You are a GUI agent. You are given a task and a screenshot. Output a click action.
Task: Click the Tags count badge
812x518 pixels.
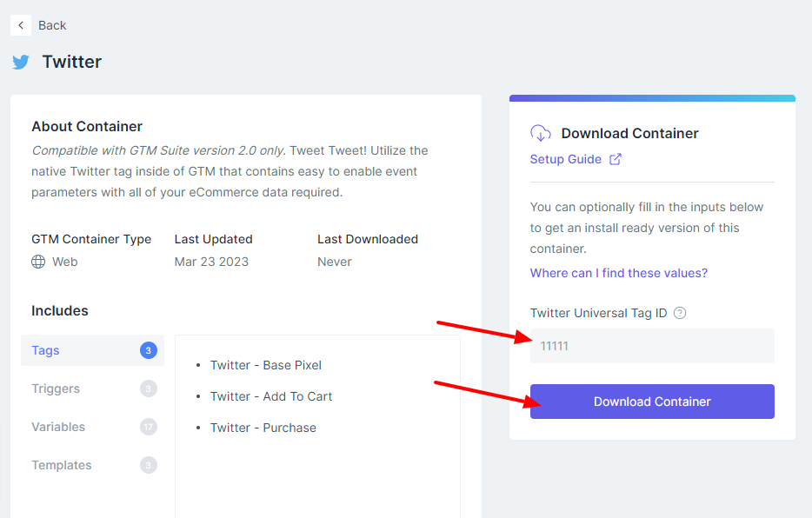coord(149,350)
